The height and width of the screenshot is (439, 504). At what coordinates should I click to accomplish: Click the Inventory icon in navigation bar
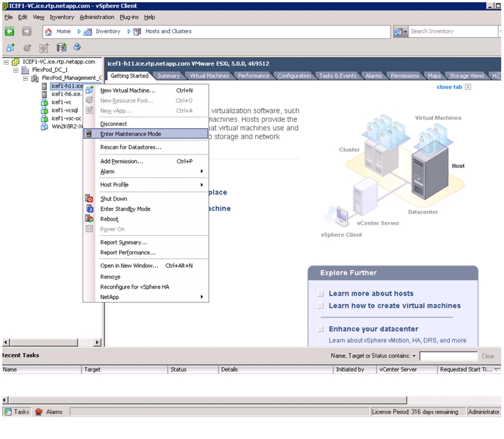click(88, 32)
